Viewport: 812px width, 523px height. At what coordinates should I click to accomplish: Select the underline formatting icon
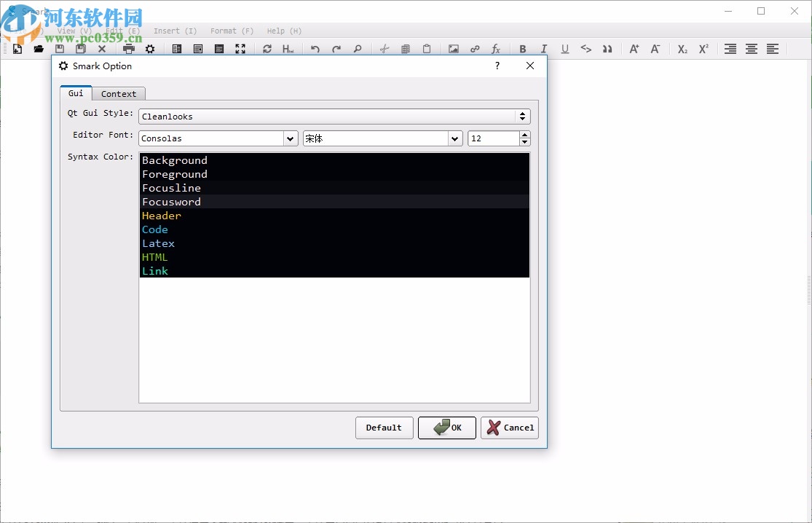pyautogui.click(x=565, y=49)
